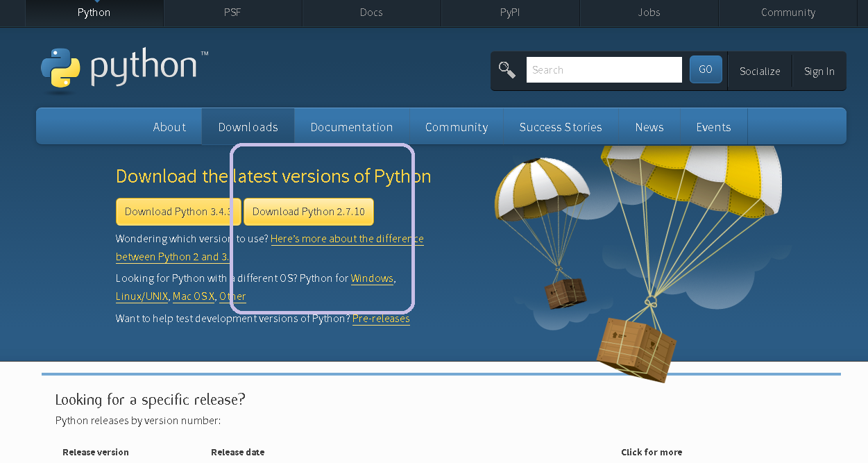This screenshot has width=868, height=463.
Task: Click the Python logo icon
Action: pos(61,70)
